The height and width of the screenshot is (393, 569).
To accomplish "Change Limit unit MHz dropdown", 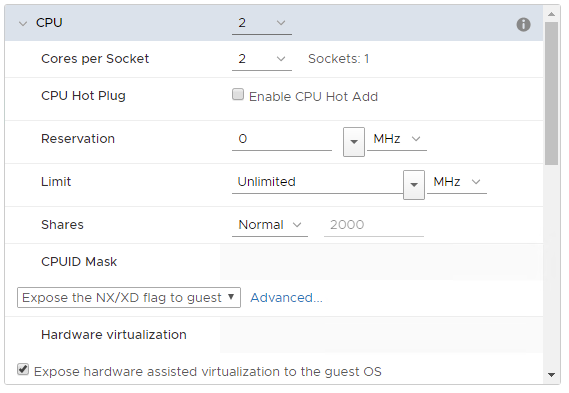I will (457, 182).
